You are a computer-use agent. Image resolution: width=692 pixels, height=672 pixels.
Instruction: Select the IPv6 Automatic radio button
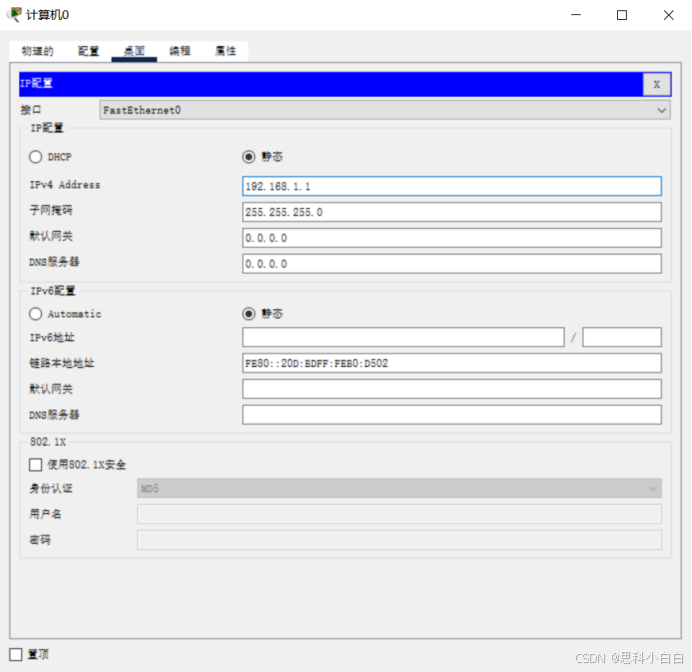35,314
